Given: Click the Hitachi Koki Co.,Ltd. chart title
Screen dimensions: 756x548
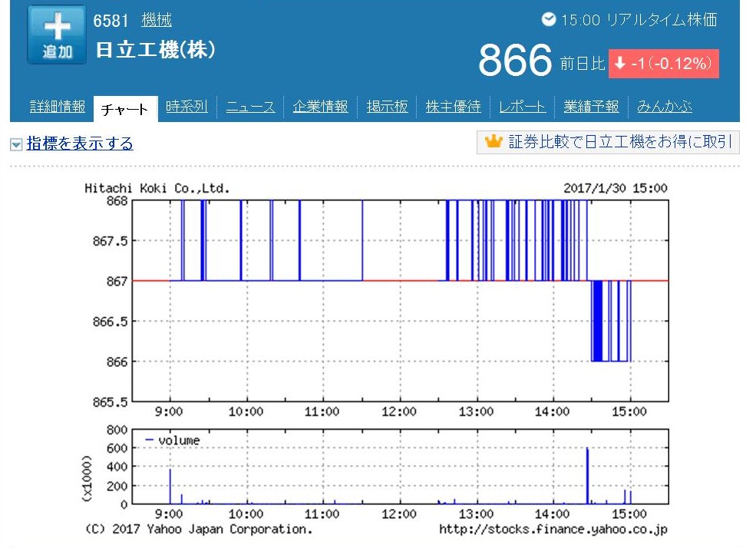Looking at the screenshot, I should [x=157, y=188].
